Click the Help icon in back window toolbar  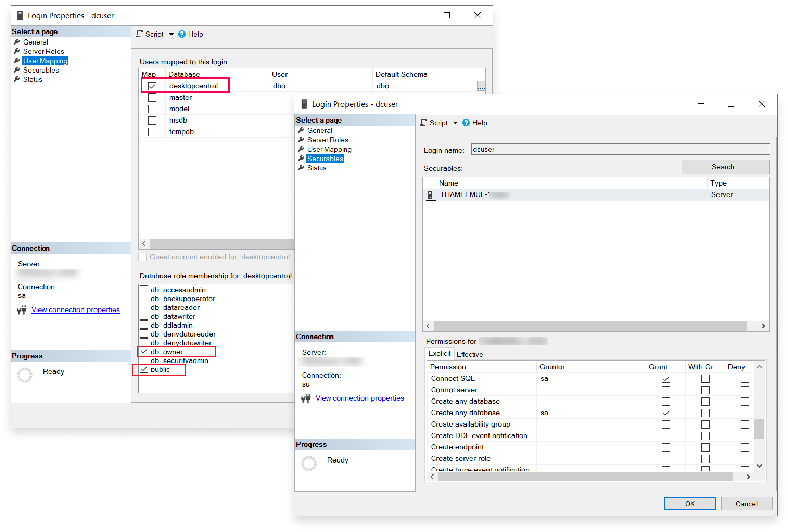tap(182, 34)
